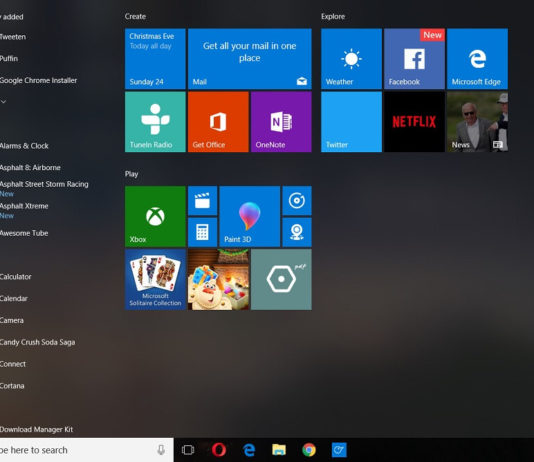Open Connect from the app list
Image resolution: width=534 pixels, height=462 pixels.
(13, 364)
